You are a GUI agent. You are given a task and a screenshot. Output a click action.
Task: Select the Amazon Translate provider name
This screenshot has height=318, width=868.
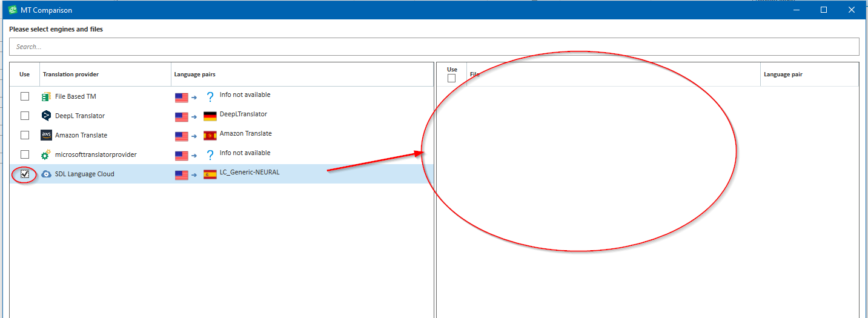tap(81, 135)
